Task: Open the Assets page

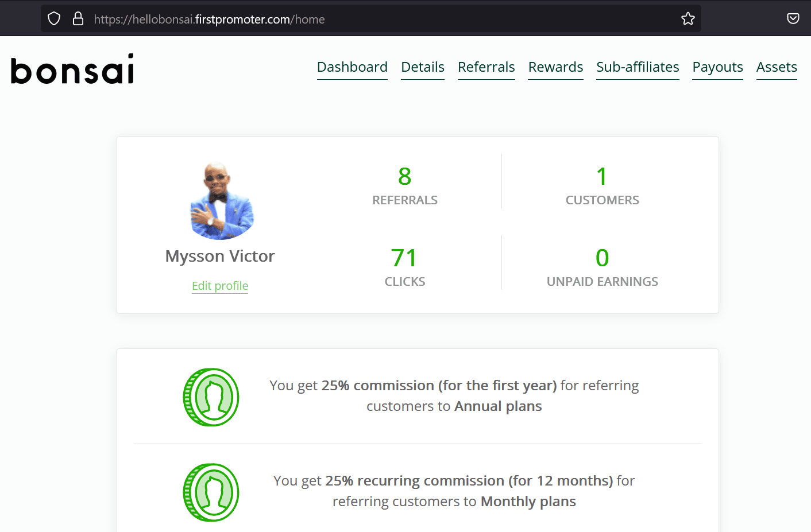Action: (777, 67)
